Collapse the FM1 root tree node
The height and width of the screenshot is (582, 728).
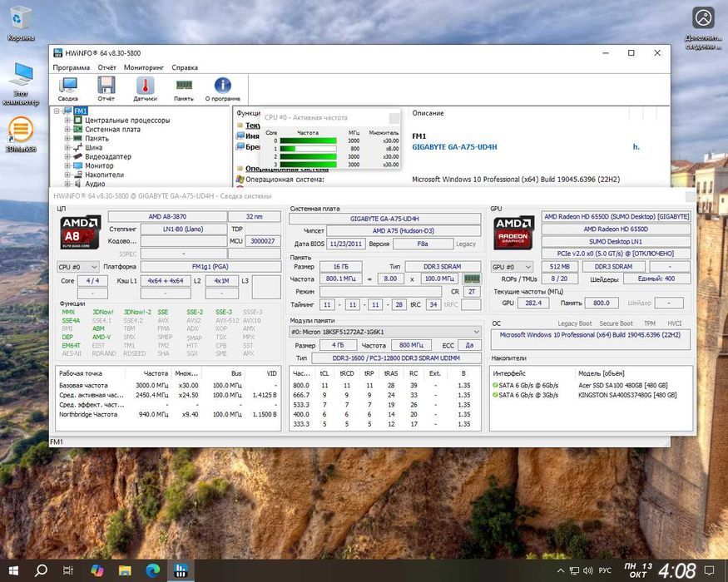tap(57, 111)
